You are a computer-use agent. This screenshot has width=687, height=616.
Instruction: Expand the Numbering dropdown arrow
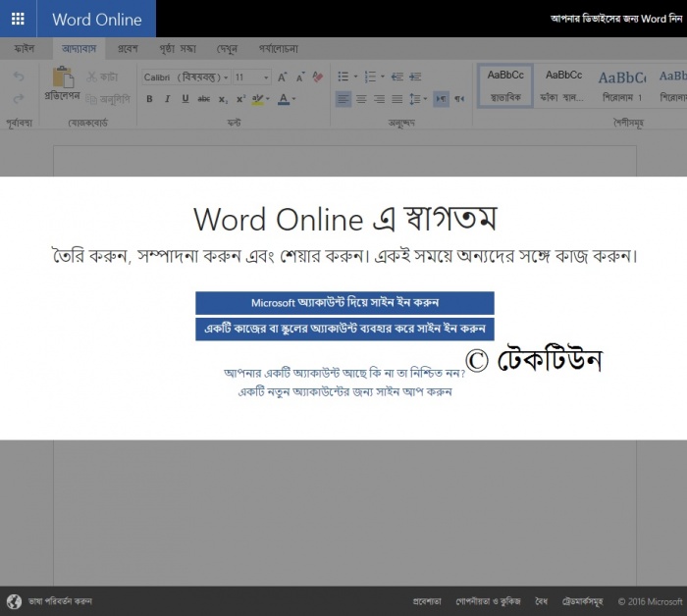pos(383,77)
